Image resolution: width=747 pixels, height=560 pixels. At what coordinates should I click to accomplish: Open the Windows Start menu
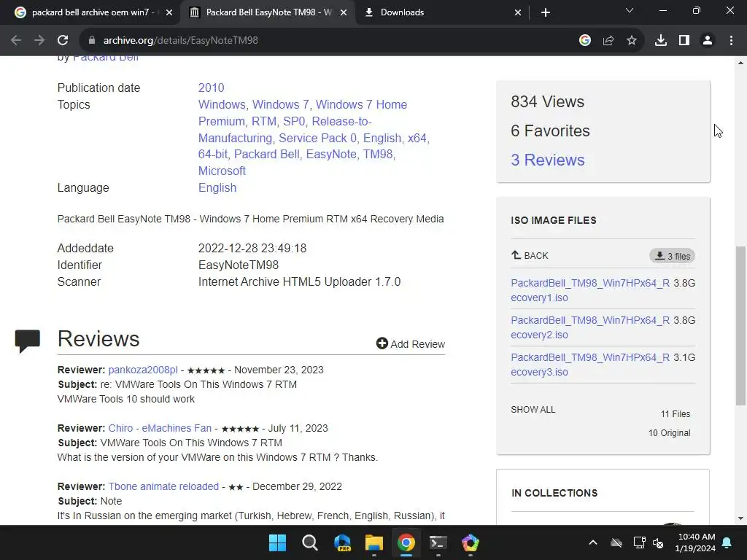(277, 542)
